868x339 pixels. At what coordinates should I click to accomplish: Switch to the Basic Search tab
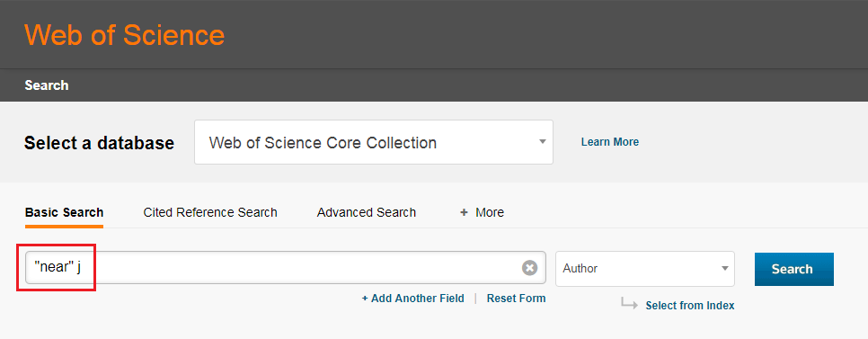click(64, 213)
